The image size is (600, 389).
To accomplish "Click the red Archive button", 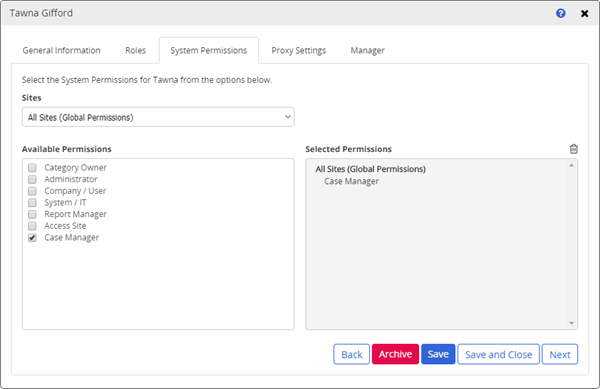I will pos(395,354).
